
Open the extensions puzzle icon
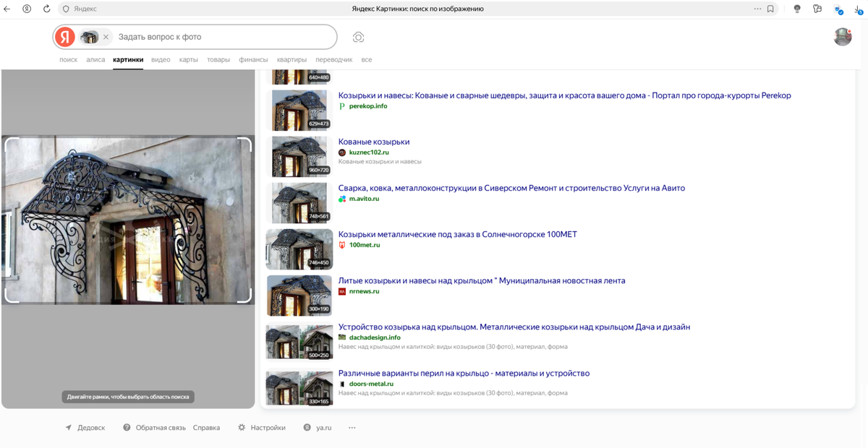pyautogui.click(x=817, y=9)
